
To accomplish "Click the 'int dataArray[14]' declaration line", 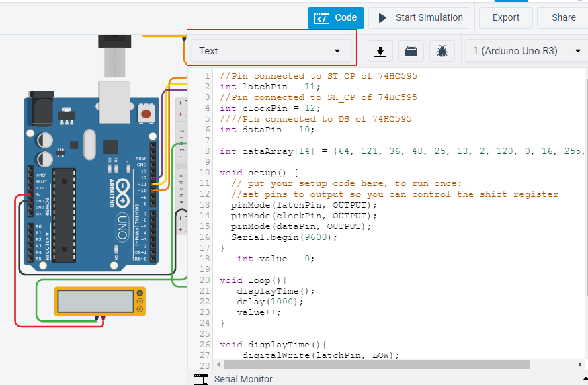I will (402, 151).
